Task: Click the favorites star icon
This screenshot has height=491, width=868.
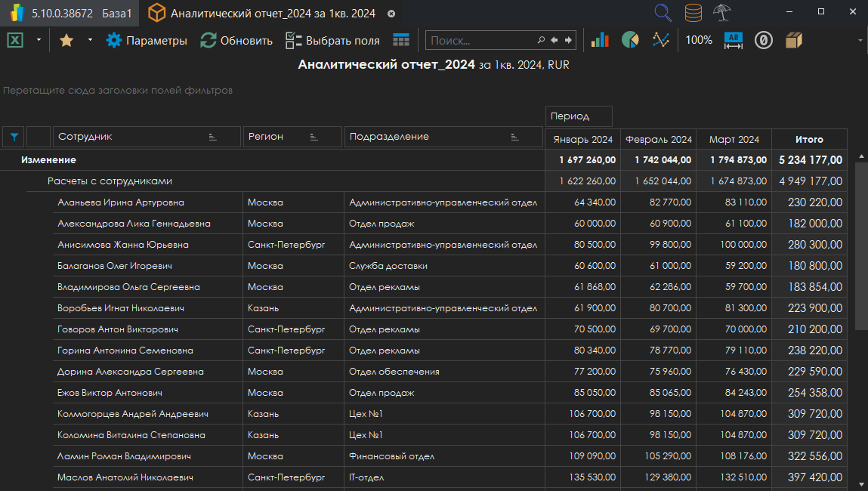Action: [x=66, y=40]
